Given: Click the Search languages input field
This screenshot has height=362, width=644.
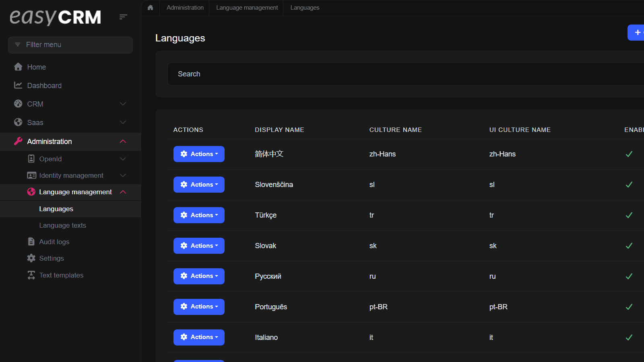Looking at the screenshot, I should click(x=406, y=74).
